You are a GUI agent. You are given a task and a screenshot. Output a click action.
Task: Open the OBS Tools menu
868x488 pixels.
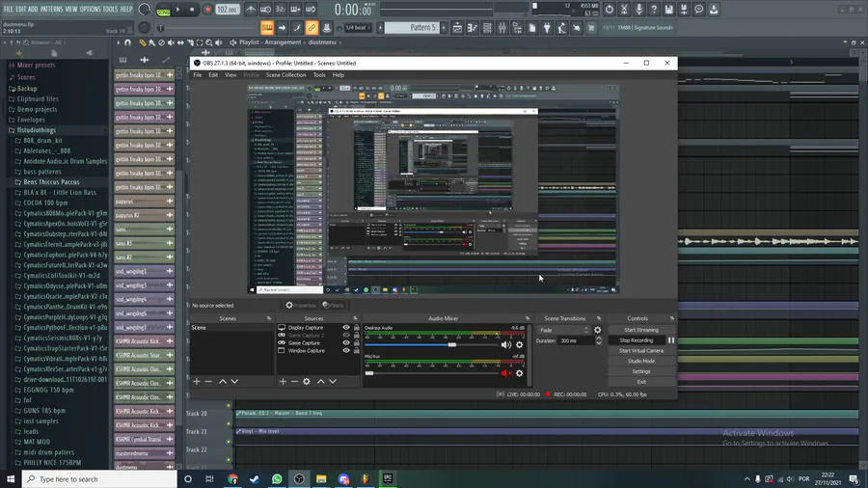click(x=319, y=75)
